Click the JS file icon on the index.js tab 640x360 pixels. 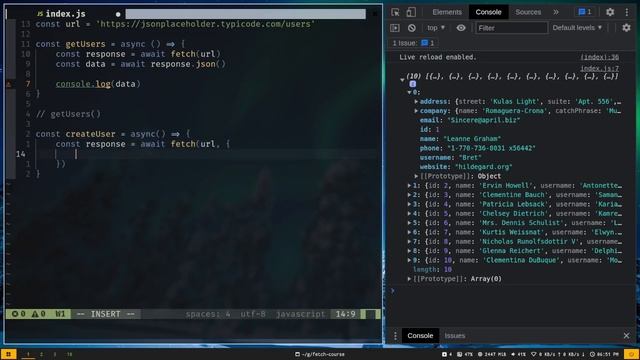pos(40,14)
